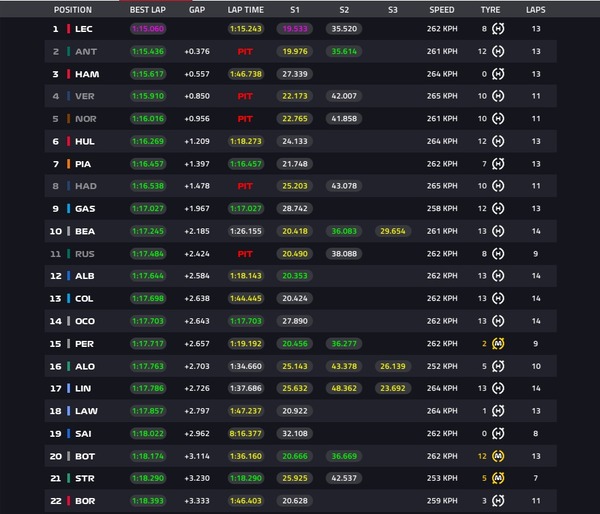Click Hamilton's hard tyre icon
The height and width of the screenshot is (514, 600).
pyautogui.click(x=498, y=74)
